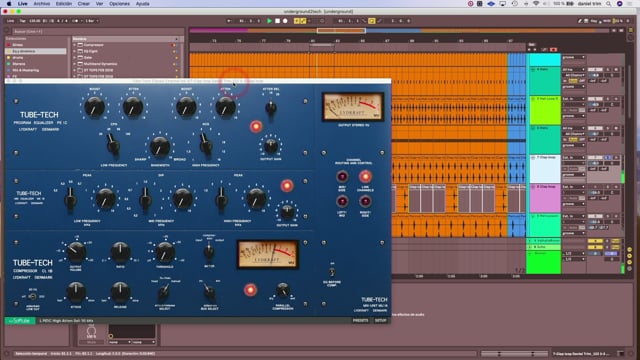Expand the EQ Eight device folder
Image resolution: width=640 pixels, height=360 pixels.
click(75, 51)
